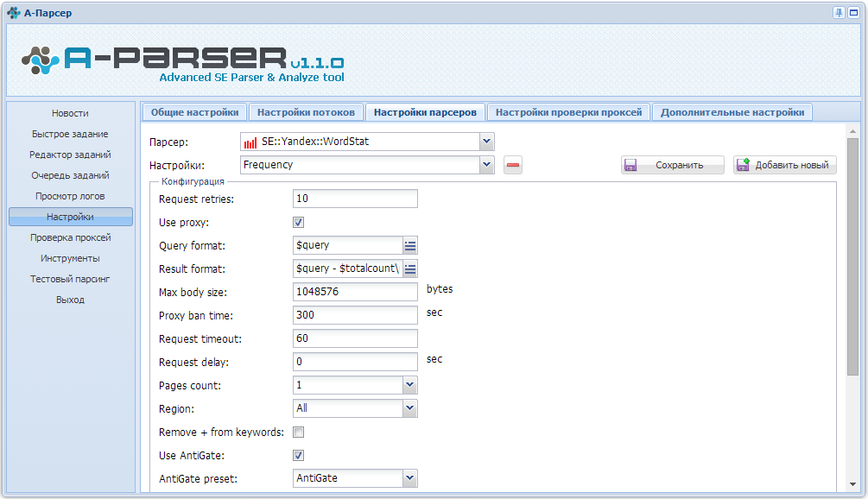868x499 pixels.
Task: Click the pin icon in window header
Action: pos(839,13)
